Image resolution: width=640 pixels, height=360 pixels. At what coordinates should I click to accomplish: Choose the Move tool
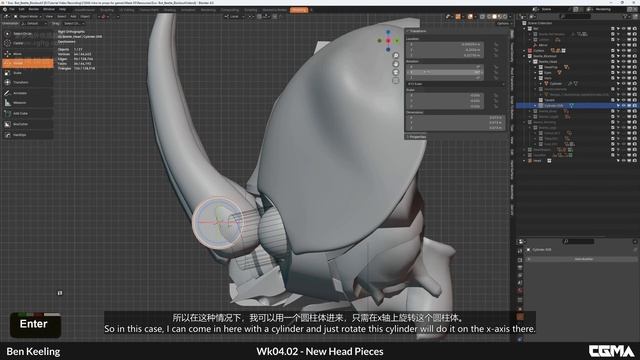pos(28,54)
